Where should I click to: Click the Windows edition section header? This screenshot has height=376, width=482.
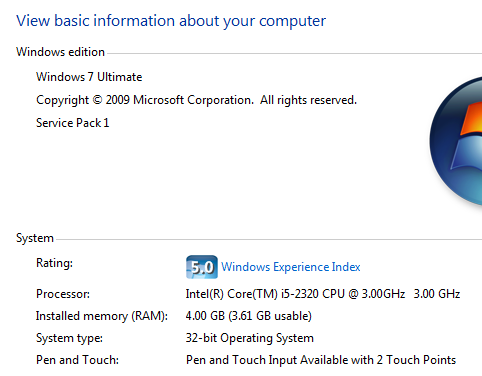tap(60, 52)
